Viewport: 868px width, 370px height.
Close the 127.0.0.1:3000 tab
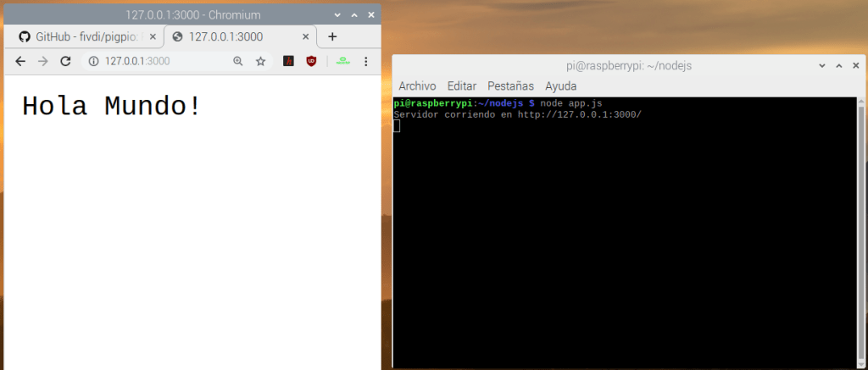304,36
